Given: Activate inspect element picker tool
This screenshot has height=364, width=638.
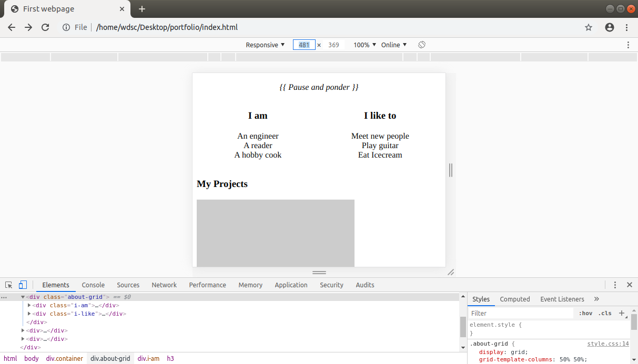Looking at the screenshot, I should pyautogui.click(x=9, y=285).
